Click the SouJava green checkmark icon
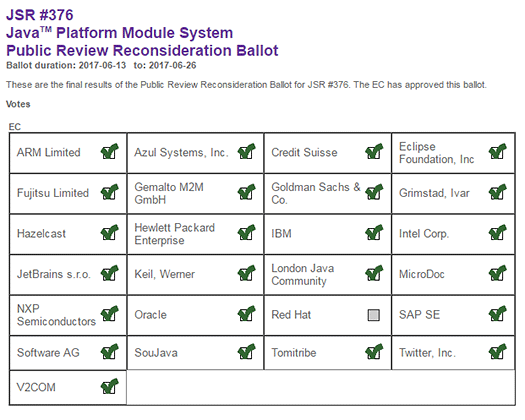The height and width of the screenshot is (420, 525). [246, 352]
